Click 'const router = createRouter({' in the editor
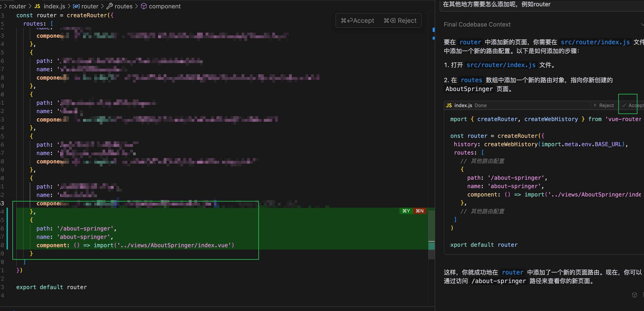This screenshot has height=311, width=644. tap(65, 15)
